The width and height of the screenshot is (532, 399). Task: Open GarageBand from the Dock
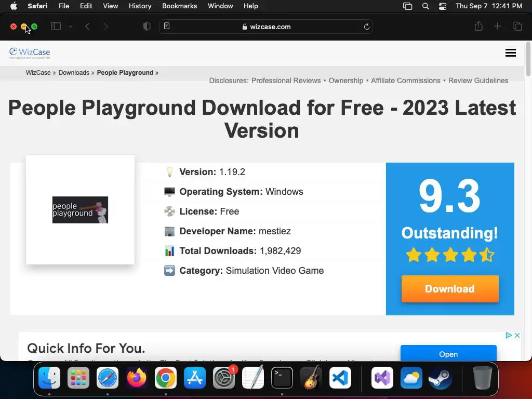[x=311, y=377]
